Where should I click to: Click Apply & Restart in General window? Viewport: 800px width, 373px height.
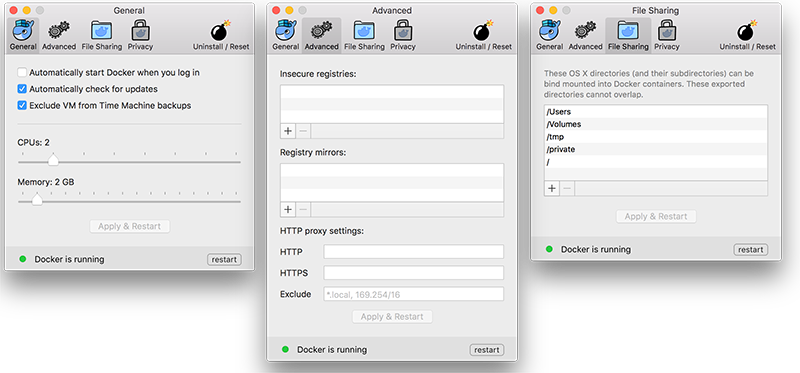tap(130, 227)
